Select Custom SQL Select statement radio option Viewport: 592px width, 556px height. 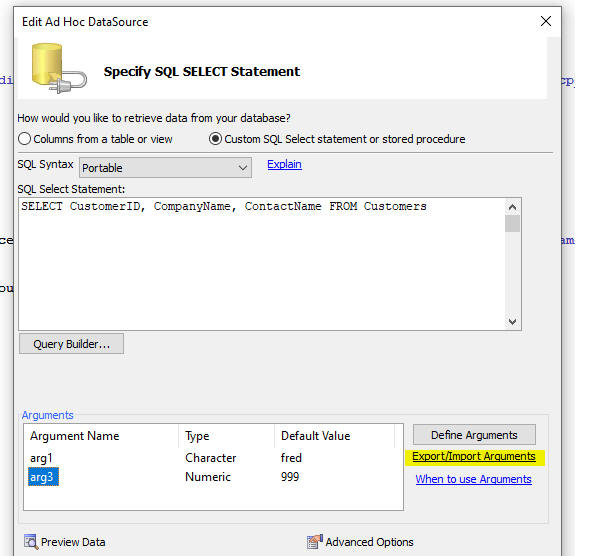[x=215, y=139]
